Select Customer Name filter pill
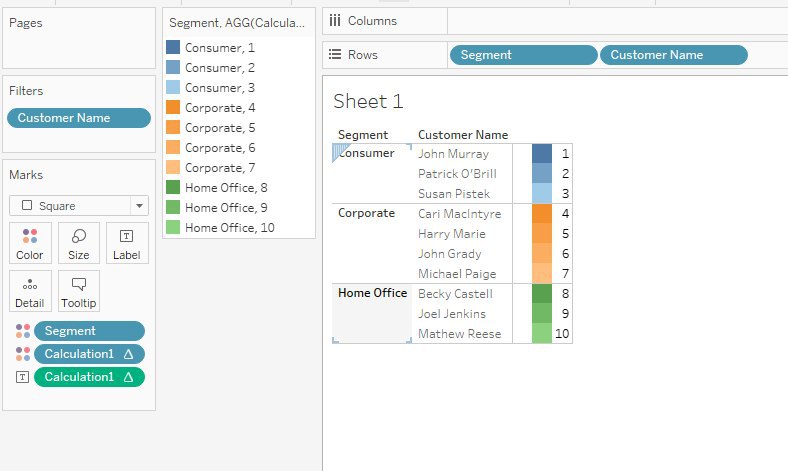Screen dimensions: 788x471 [x=79, y=118]
